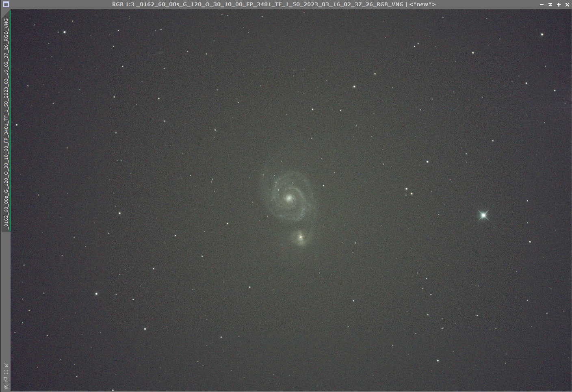Click the image window title text
572x392 pixels.
(x=274, y=4)
